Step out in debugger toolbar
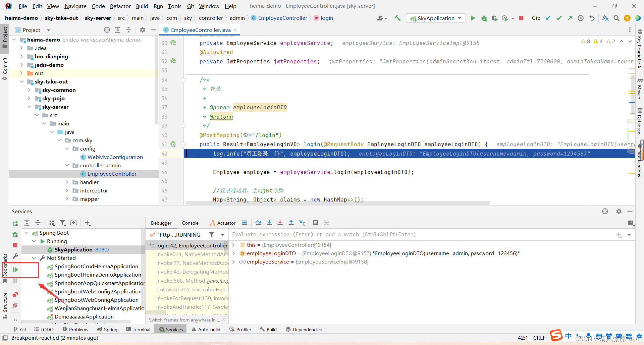 tap(291, 223)
